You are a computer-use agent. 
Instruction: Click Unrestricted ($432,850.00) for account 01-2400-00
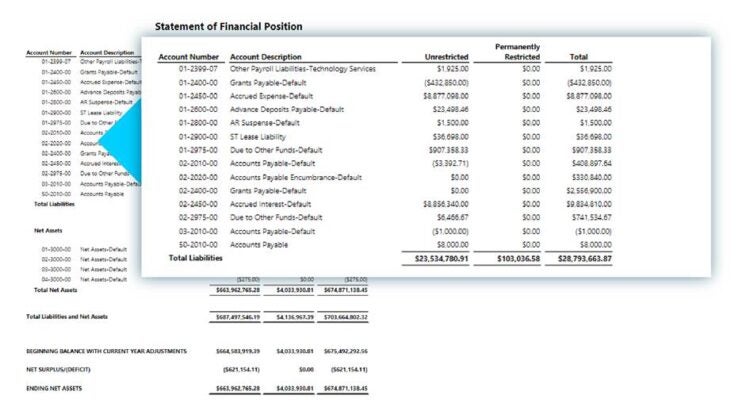coord(446,83)
